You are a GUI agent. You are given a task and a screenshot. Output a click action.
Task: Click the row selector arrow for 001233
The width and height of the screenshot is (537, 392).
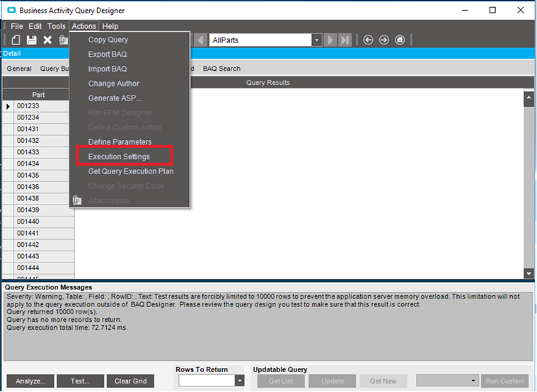coord(8,106)
